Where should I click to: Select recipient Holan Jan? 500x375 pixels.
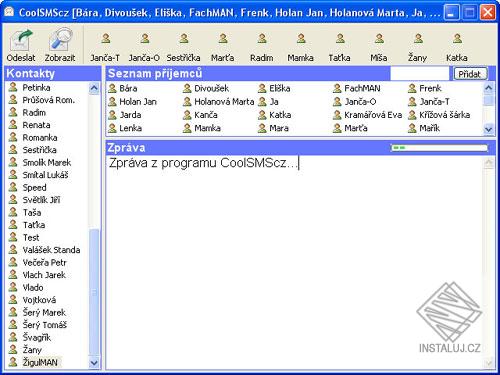click(x=133, y=102)
